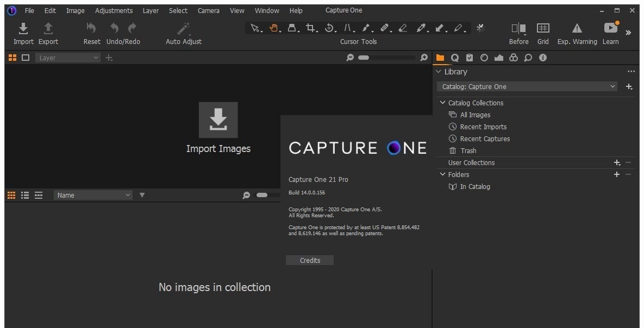This screenshot has width=644, height=328.
Task: Collapse the Folders section
Action: [442, 174]
